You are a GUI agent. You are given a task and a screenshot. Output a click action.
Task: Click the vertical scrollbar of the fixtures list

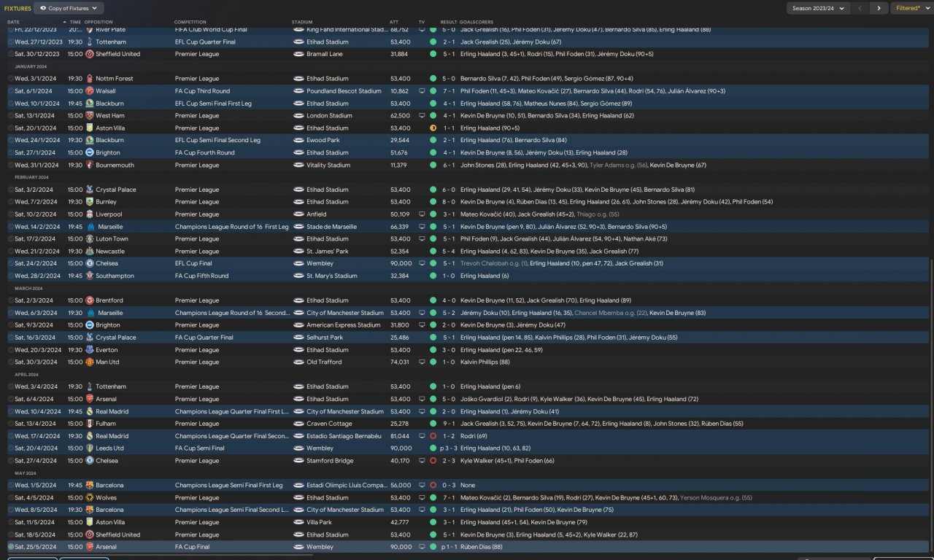click(931, 405)
